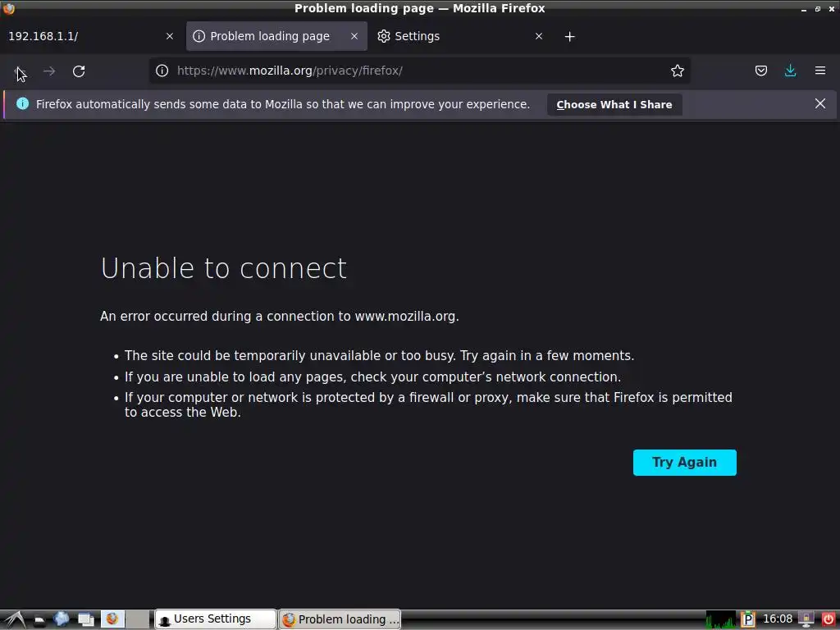Close the Problem loading page tab
Image resolution: width=840 pixels, height=630 pixels.
[354, 36]
